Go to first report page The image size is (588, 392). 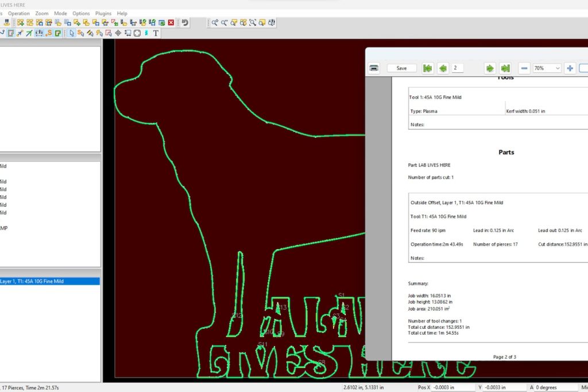pos(427,68)
